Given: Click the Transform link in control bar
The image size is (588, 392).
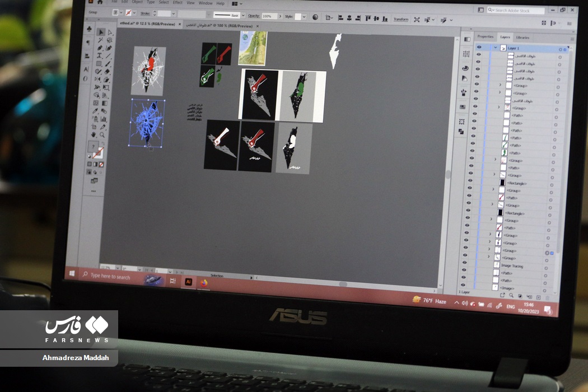Looking at the screenshot, I should click(401, 20).
